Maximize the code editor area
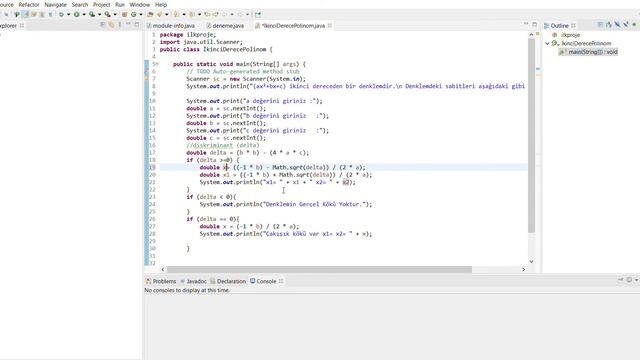Viewport: 640px width, 360px height. 534,24
